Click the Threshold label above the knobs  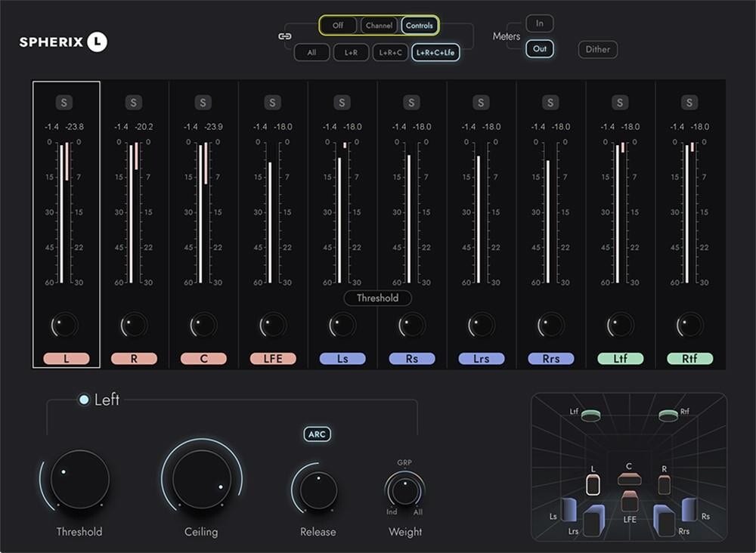[x=378, y=298]
